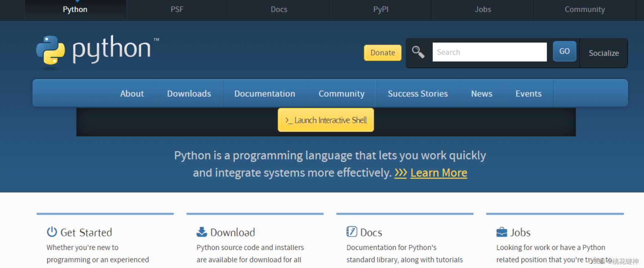Screen dimensions: 644x268
Task: Follow the Learn More link
Action: [x=439, y=173]
